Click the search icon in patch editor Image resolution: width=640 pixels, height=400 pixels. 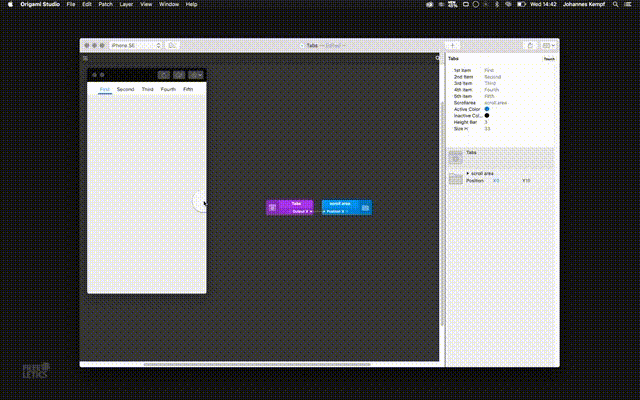[x=438, y=58]
